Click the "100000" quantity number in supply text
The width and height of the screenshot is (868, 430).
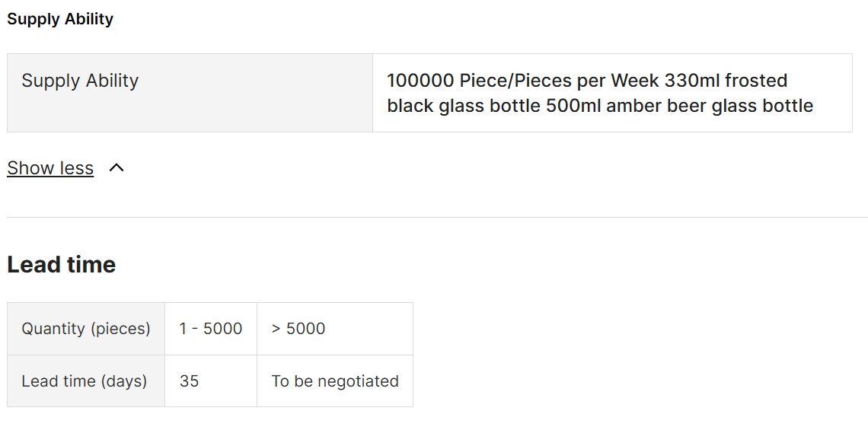pyautogui.click(x=420, y=81)
